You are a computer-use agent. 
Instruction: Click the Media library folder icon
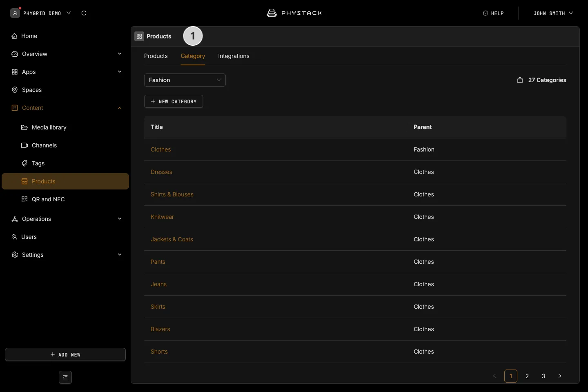point(24,127)
